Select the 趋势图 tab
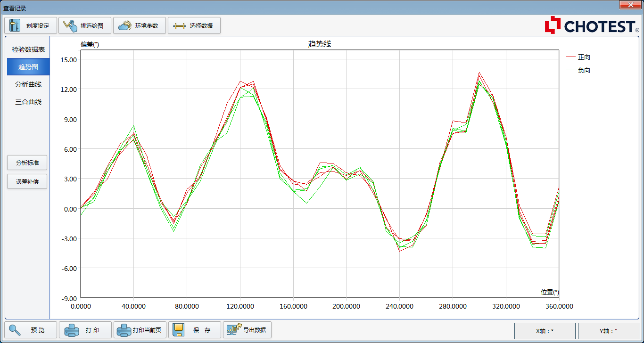This screenshot has height=343, width=644. (28, 67)
